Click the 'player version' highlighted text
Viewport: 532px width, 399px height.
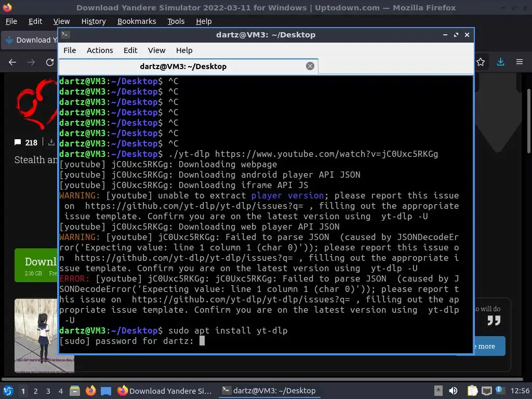(287, 195)
